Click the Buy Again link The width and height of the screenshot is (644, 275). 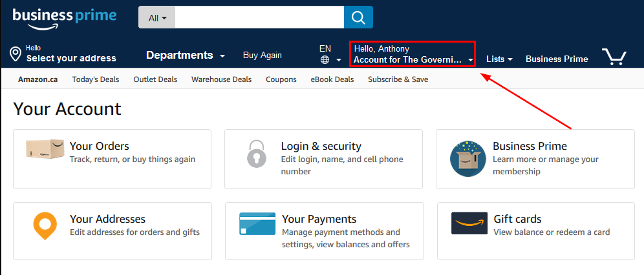(x=262, y=56)
